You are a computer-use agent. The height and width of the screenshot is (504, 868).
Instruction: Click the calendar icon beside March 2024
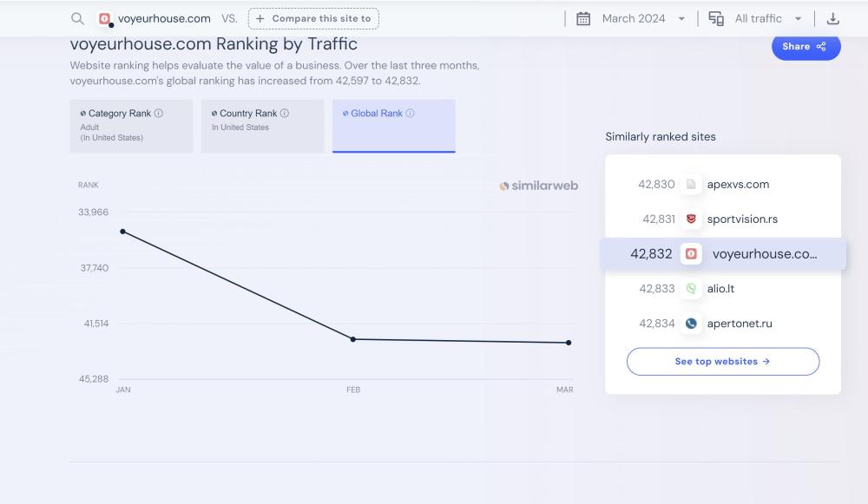[x=584, y=18]
